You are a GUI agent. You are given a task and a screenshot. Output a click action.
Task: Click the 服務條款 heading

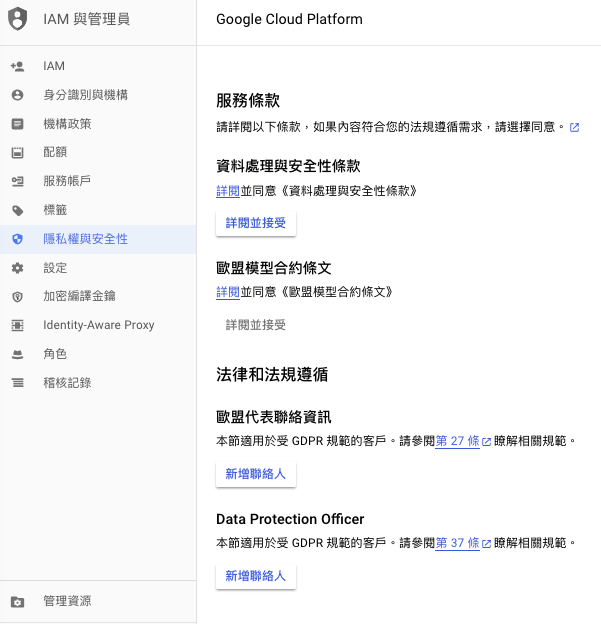tap(248, 100)
